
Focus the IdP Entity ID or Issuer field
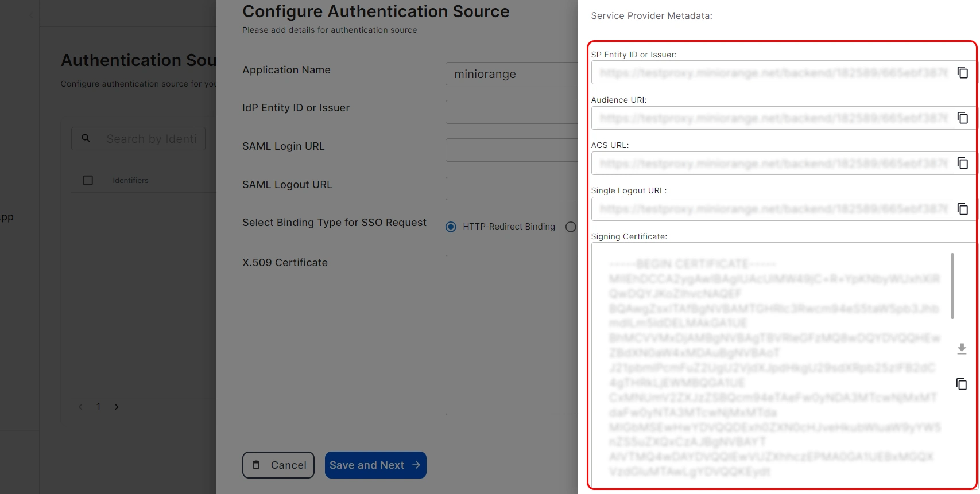point(512,112)
